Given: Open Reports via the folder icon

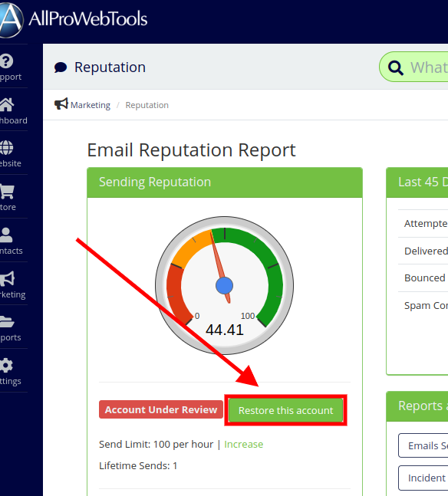Looking at the screenshot, I should click(x=7, y=322).
